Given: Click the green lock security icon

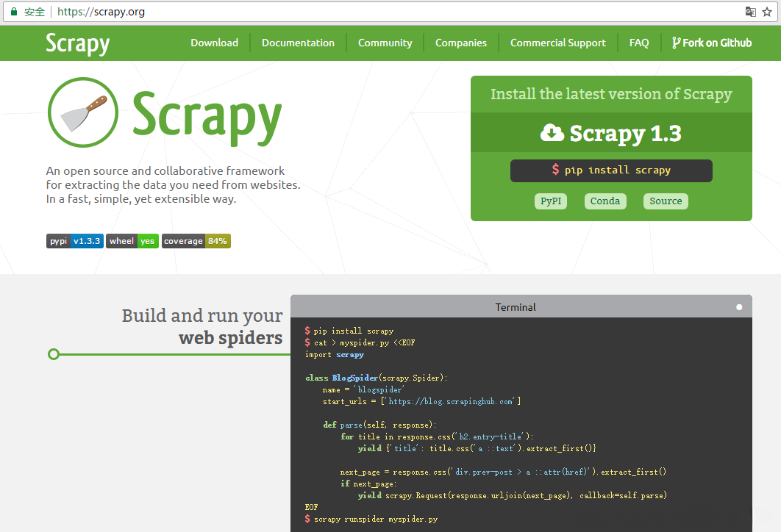Looking at the screenshot, I should tap(14, 12).
